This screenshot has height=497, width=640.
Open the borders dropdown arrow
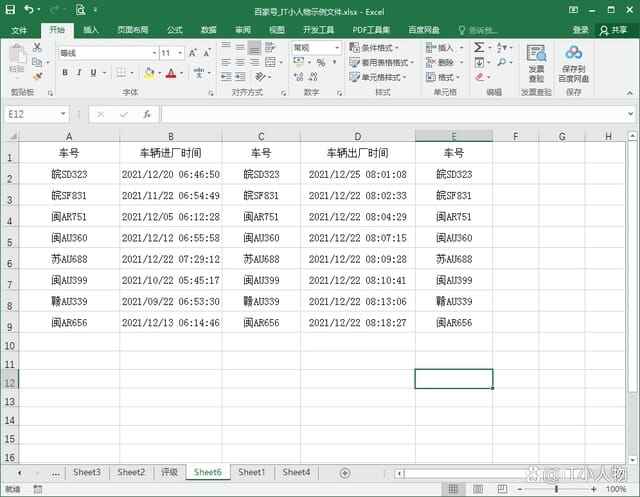(132, 73)
